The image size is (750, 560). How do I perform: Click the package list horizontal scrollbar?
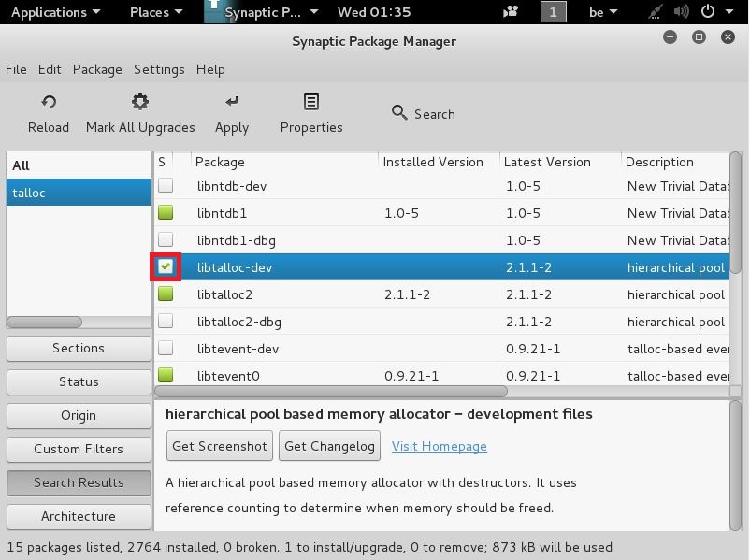tap(331, 391)
